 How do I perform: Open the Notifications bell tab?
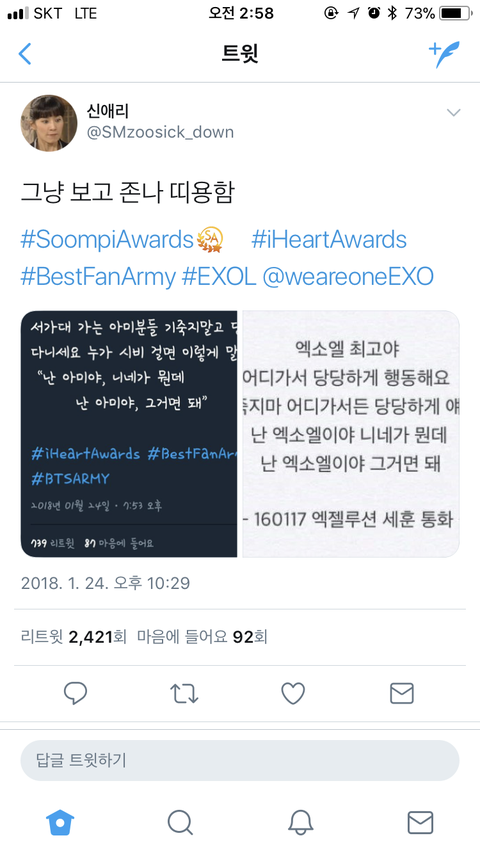pos(300,822)
